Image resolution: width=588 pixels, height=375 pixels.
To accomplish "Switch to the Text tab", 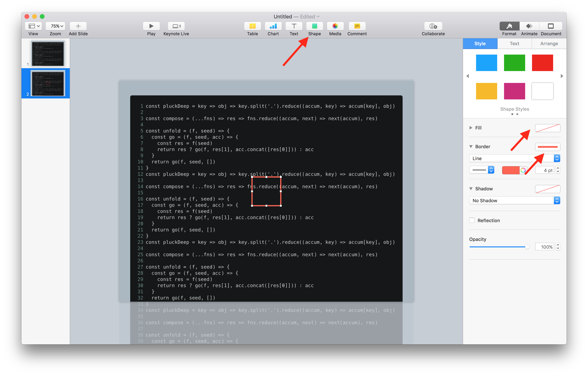I will [514, 43].
